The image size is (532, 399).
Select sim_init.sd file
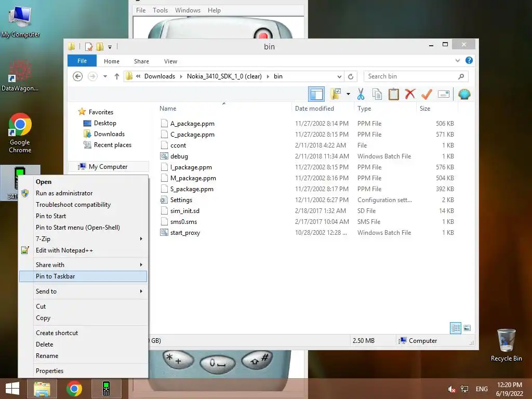(184, 211)
